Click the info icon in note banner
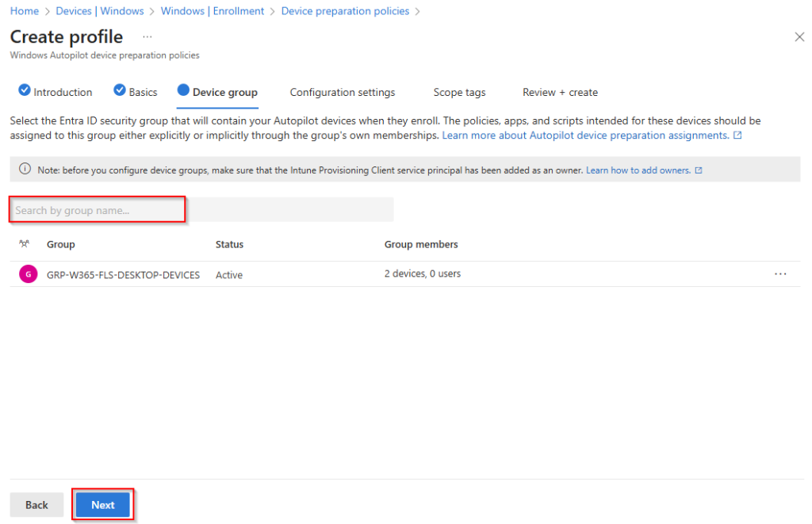The width and height of the screenshot is (812, 524). 25,170
